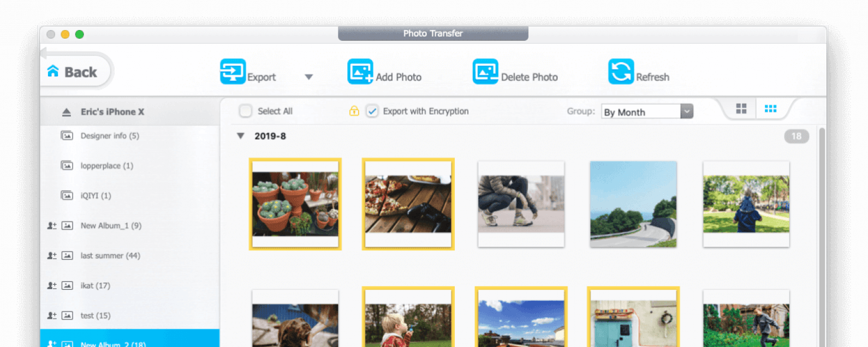Open the iQIYI (1) album
The height and width of the screenshot is (347, 868).
coord(130,195)
